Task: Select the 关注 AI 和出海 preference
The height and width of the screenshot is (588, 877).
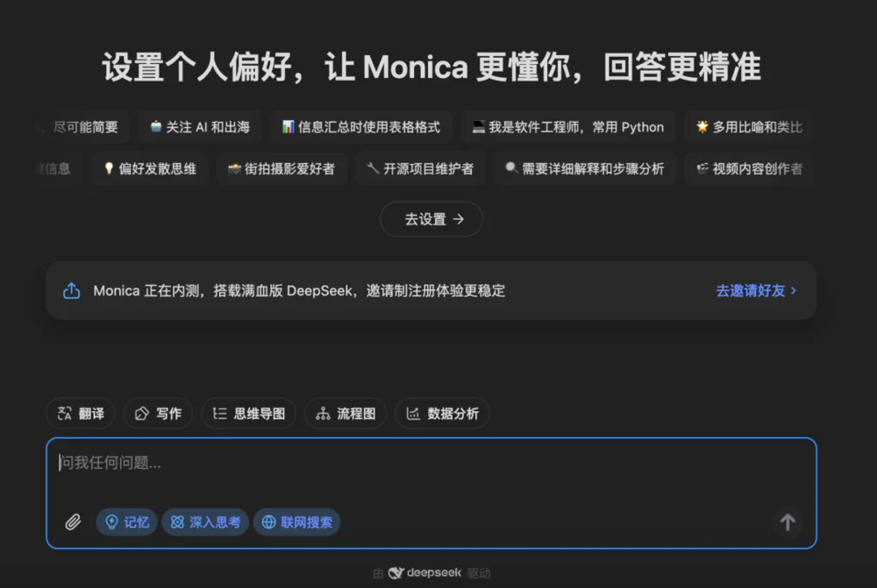Action: tap(200, 126)
